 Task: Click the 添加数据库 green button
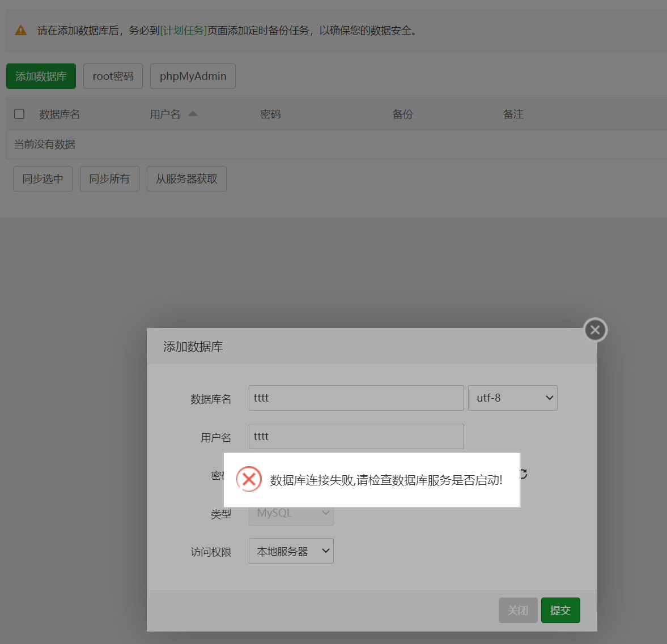41,76
